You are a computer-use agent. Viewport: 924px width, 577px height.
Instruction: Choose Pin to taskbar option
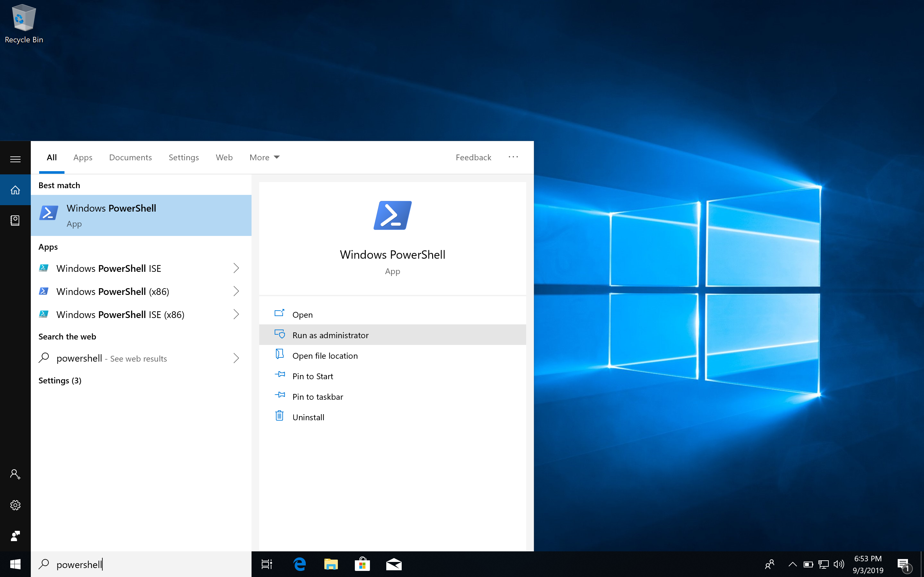[x=317, y=397]
